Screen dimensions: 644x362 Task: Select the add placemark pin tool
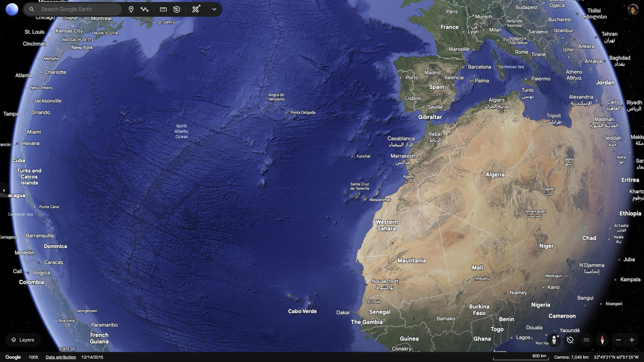tap(131, 9)
